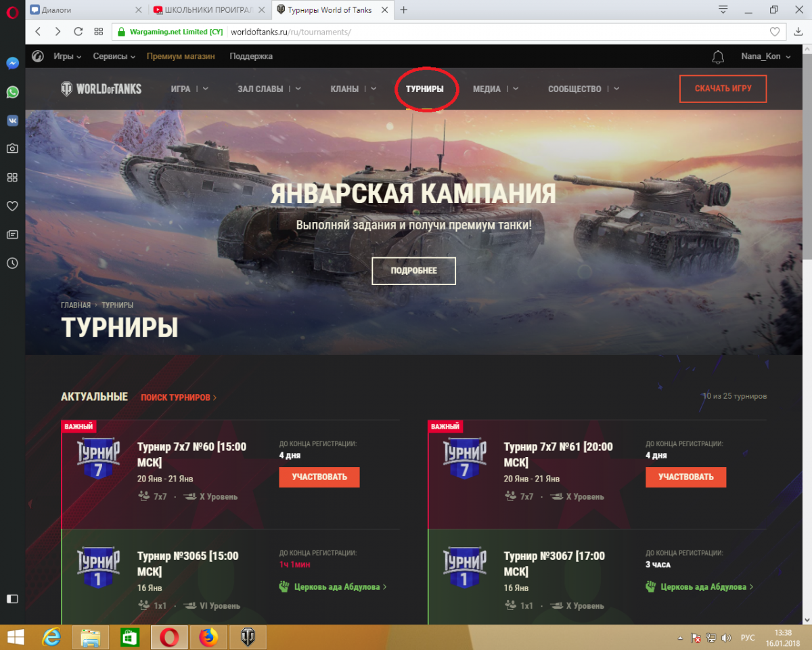Expand the ИГРА menu chevron
This screenshot has height=650, width=812.
click(x=206, y=89)
